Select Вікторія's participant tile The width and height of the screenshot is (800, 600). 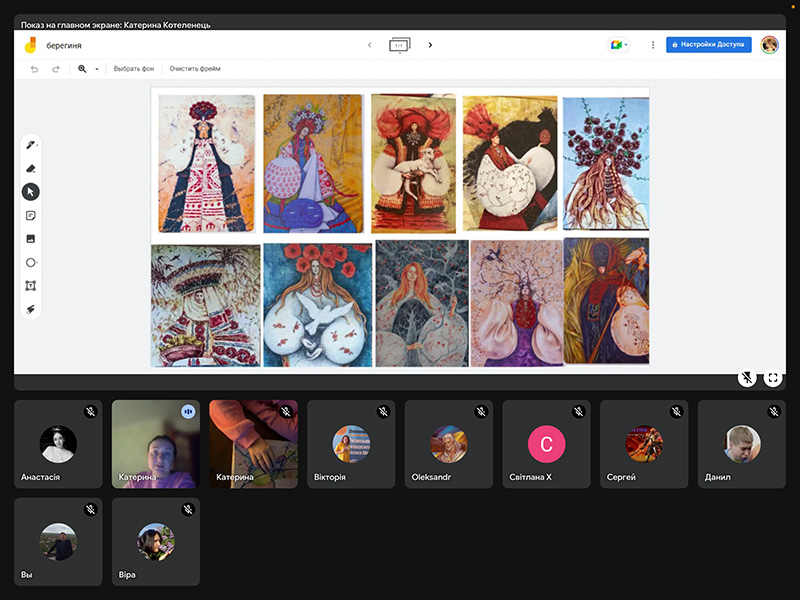click(x=351, y=444)
